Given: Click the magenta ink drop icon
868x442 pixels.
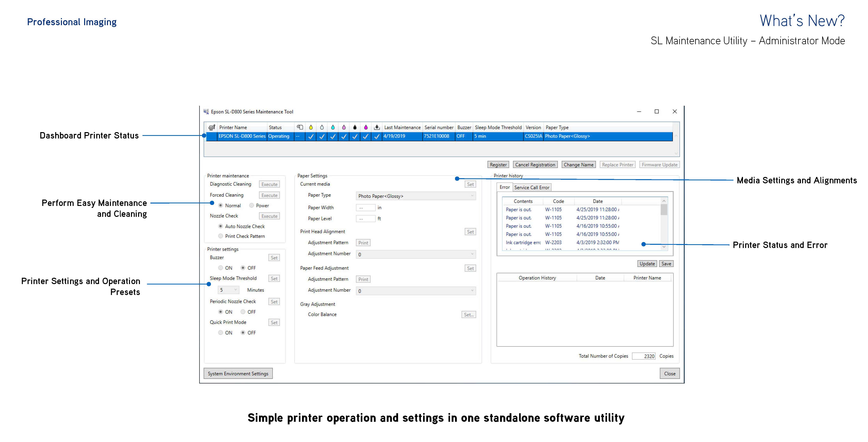Looking at the screenshot, I should click(366, 127).
